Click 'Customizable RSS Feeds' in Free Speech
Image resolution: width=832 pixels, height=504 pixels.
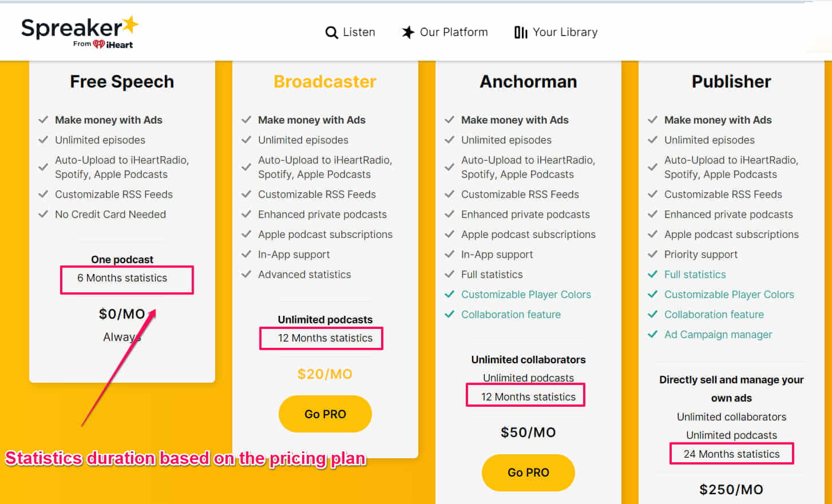point(114,195)
